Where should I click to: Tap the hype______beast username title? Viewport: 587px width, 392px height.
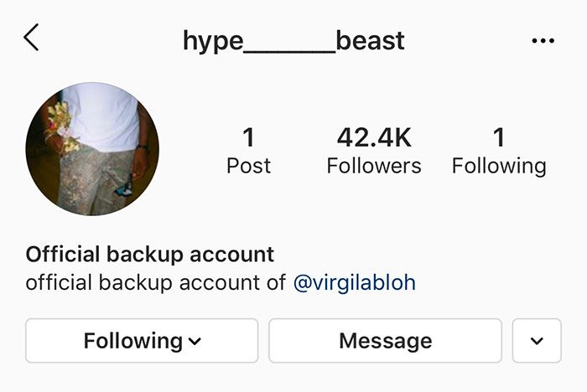[293, 40]
